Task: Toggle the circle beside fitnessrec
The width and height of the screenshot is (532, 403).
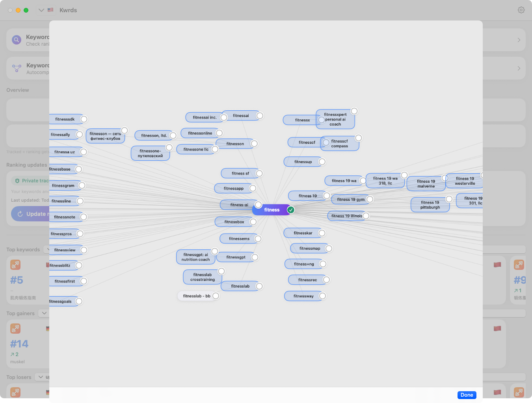Action: (x=327, y=280)
